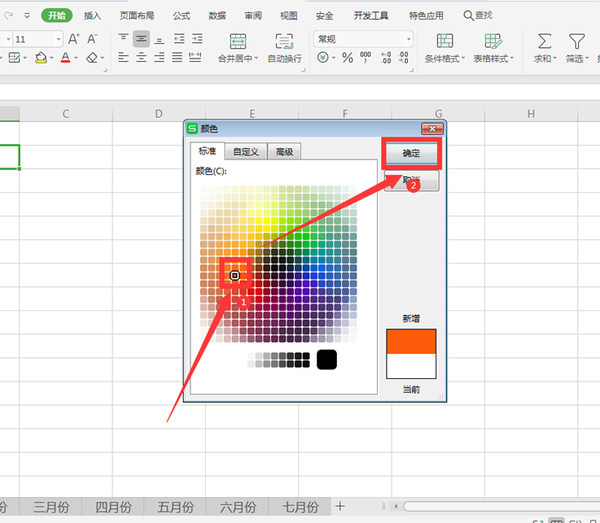This screenshot has width=600, height=523.
Task: Select the 五月份 sheet tab
Action: coord(176,506)
